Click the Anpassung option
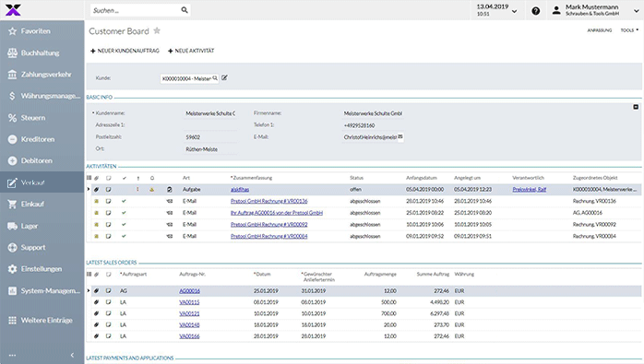This screenshot has width=644, height=364. coord(599,30)
